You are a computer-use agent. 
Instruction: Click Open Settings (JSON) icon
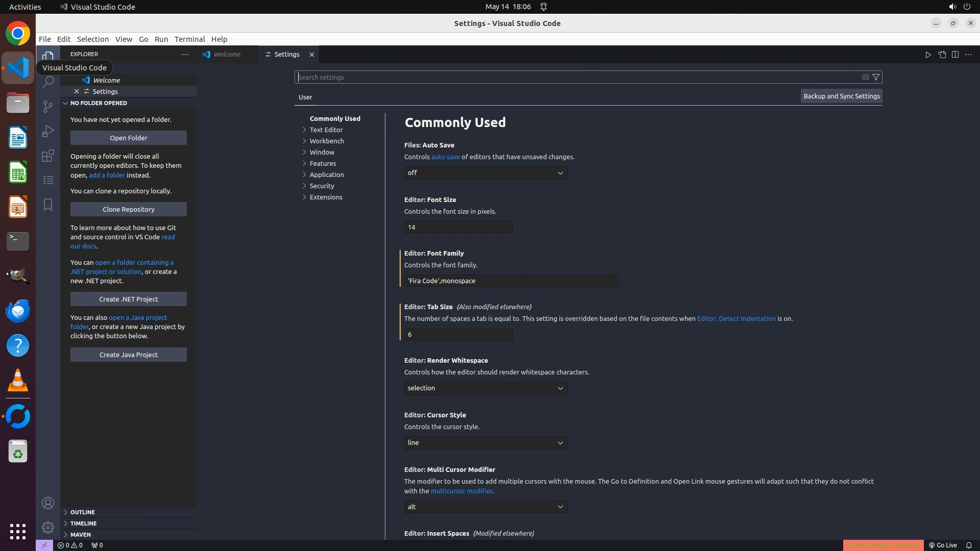click(942, 55)
